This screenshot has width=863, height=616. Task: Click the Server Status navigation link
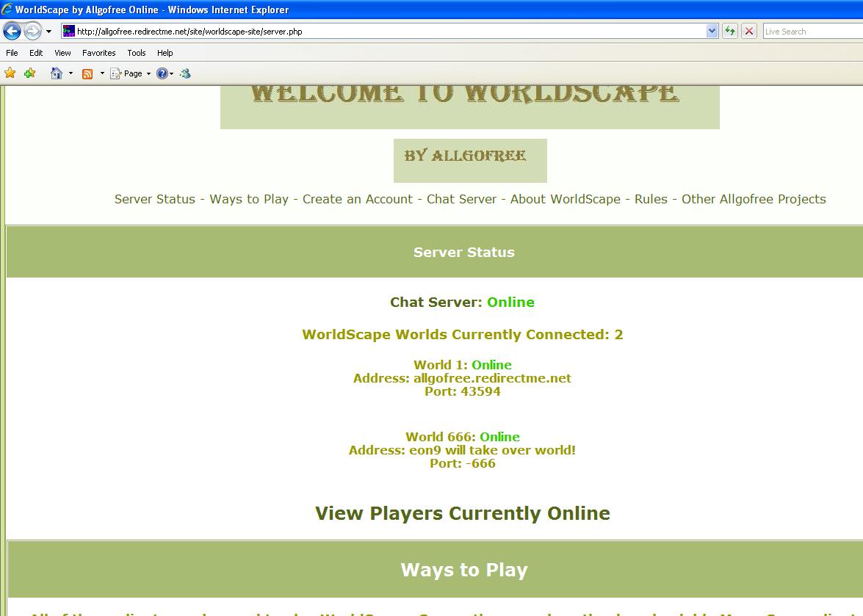coord(155,199)
